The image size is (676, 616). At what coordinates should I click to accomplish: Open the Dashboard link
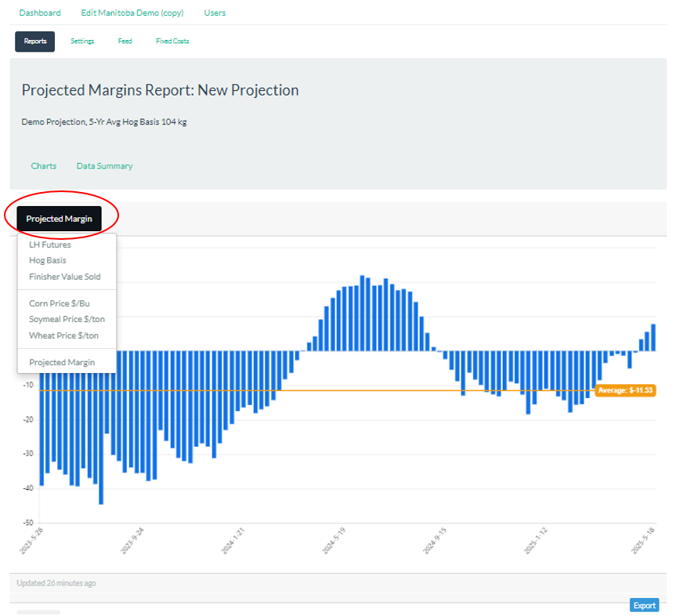(40, 13)
